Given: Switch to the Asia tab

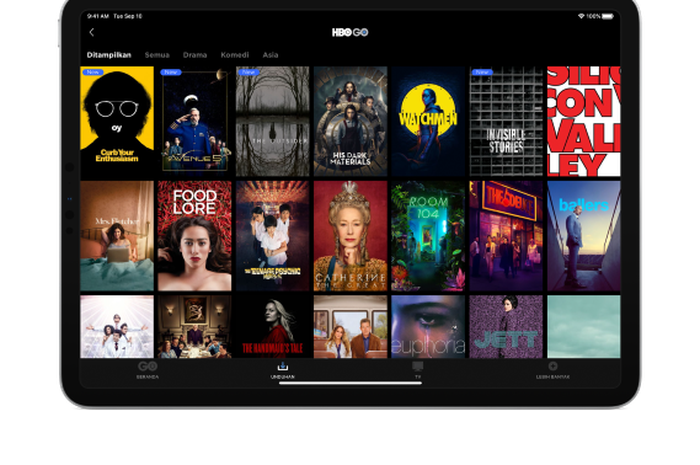Looking at the screenshot, I should tap(271, 55).
